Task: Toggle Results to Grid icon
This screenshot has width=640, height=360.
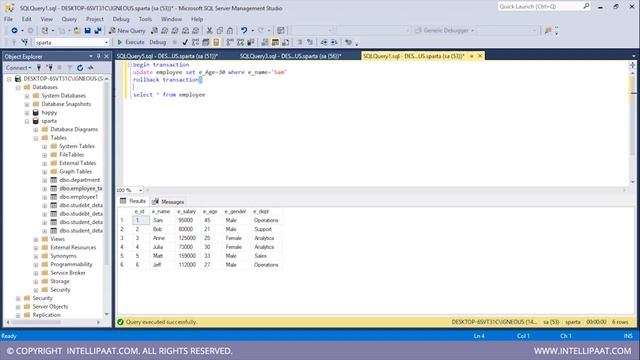Action: [276, 42]
